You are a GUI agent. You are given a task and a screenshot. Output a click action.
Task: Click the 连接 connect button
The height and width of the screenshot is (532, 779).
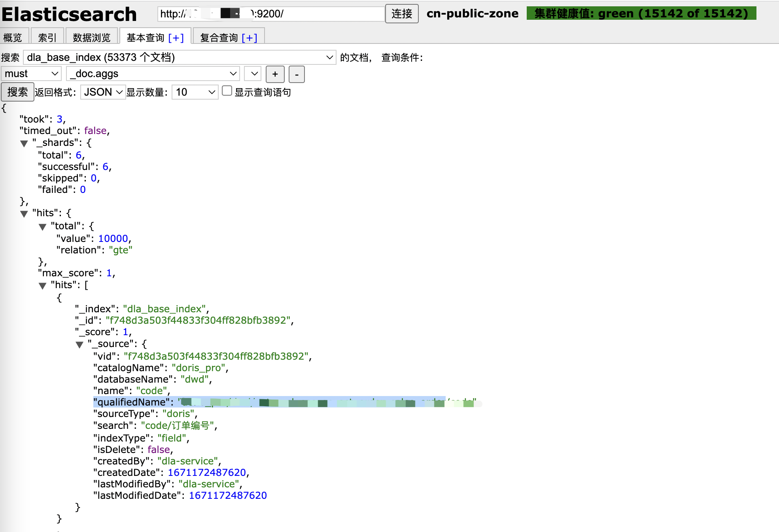(401, 14)
